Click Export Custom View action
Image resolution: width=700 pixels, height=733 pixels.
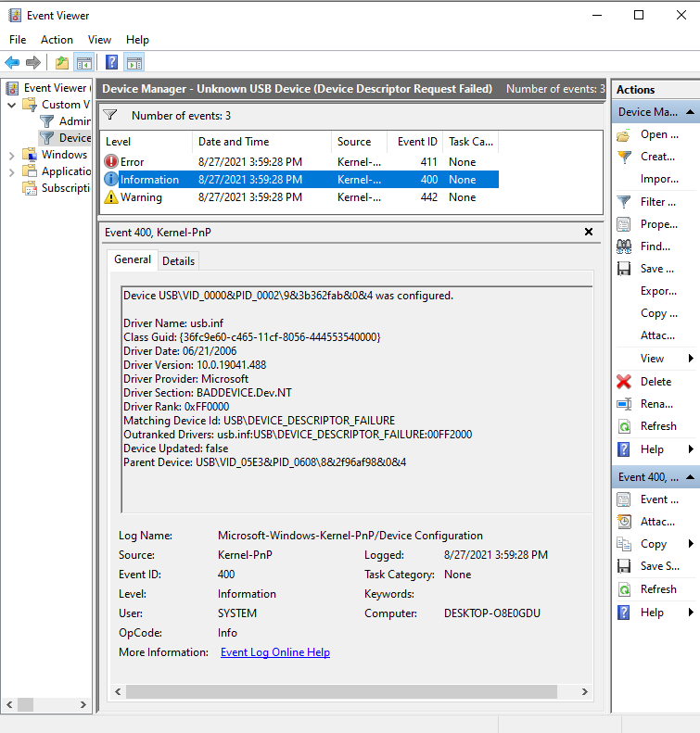click(x=658, y=291)
